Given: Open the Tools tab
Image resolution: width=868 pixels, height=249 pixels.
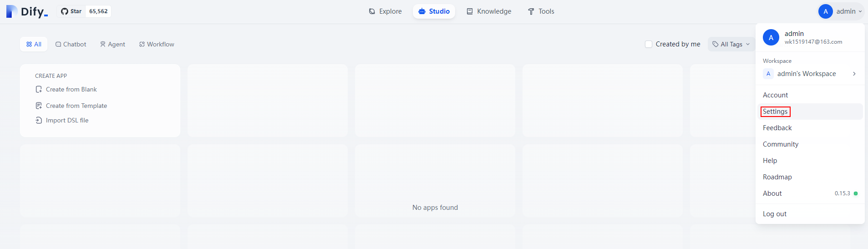Looking at the screenshot, I should pos(541,11).
